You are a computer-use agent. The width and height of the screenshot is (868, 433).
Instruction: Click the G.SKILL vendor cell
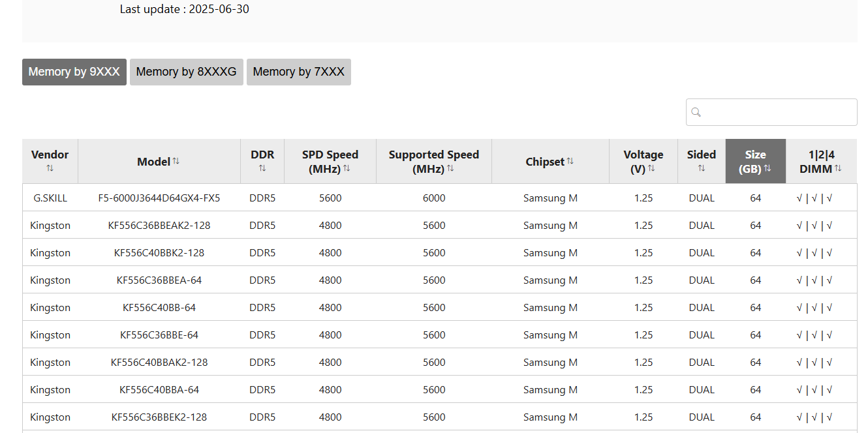(x=50, y=198)
